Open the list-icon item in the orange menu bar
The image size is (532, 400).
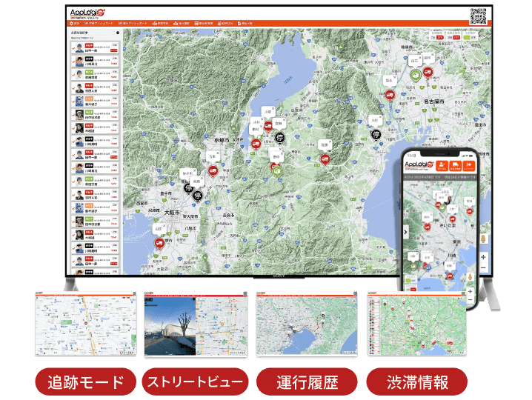coord(204,24)
